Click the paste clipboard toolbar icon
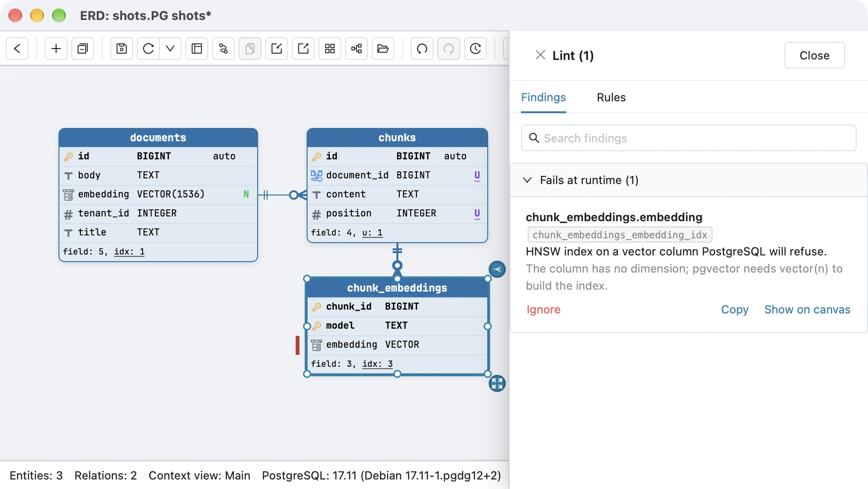868x489 pixels. click(250, 49)
